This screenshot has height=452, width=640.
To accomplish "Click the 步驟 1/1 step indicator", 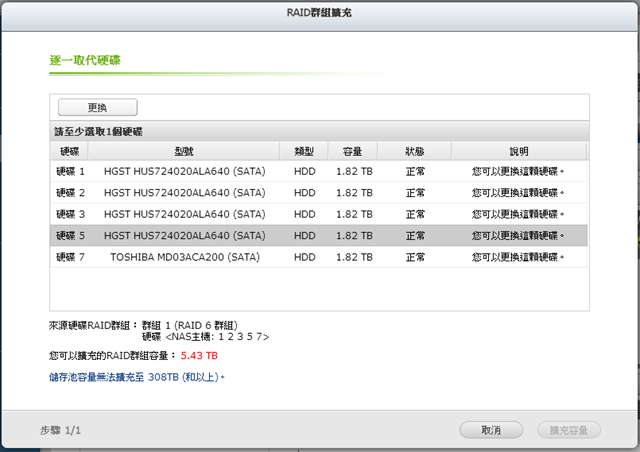I will tap(60, 430).
